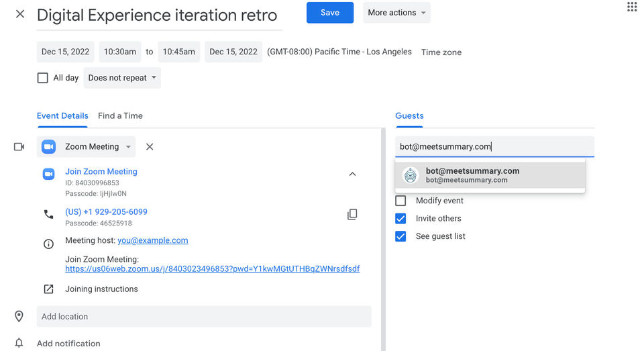Toggle the All day checkbox
This screenshot has height=351, width=644.
pos(43,78)
